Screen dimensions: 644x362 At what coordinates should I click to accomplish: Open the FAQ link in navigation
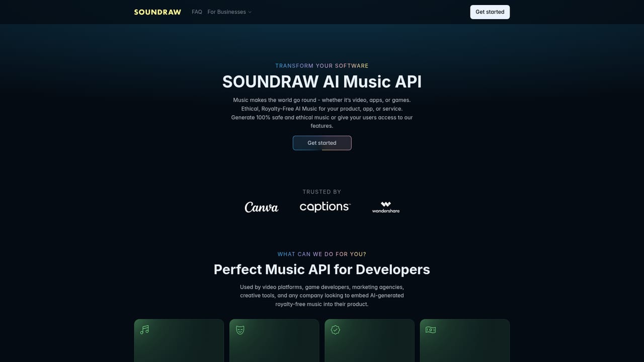197,12
